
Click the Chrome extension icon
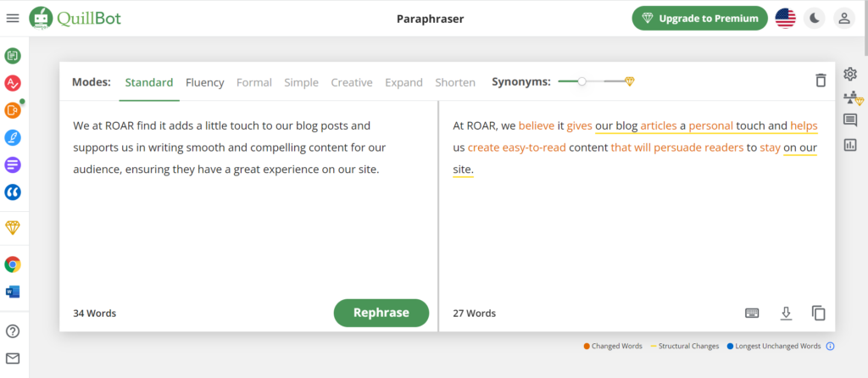[x=13, y=264]
